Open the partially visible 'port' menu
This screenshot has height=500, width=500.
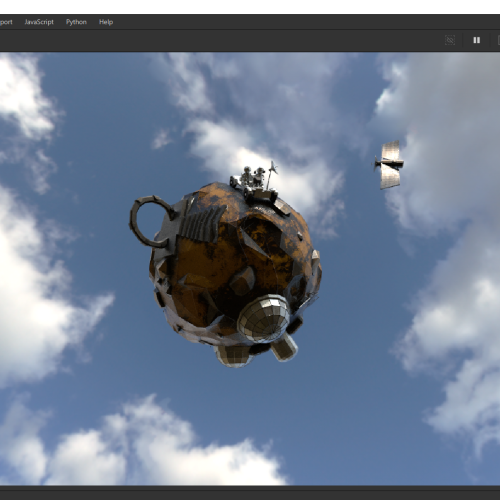click(x=6, y=22)
